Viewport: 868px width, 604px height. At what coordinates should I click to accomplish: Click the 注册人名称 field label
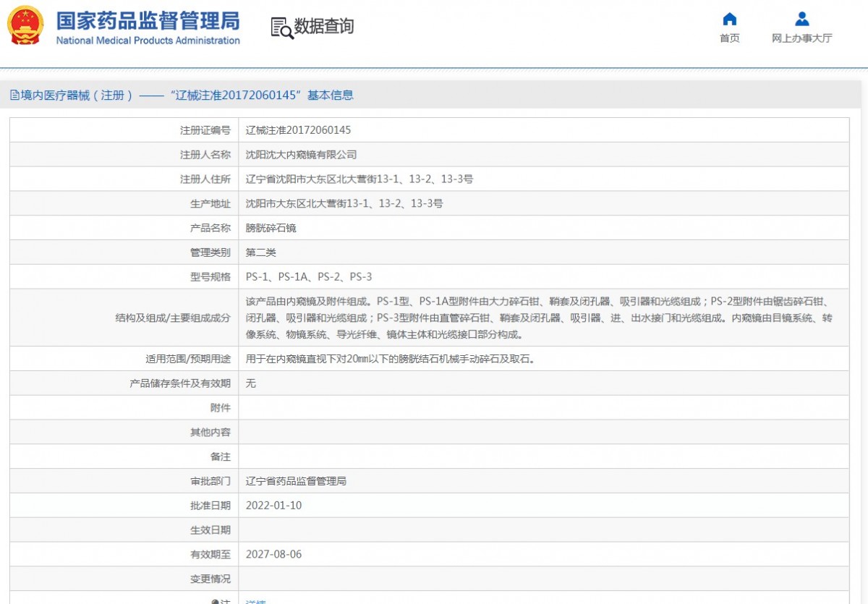(x=205, y=155)
